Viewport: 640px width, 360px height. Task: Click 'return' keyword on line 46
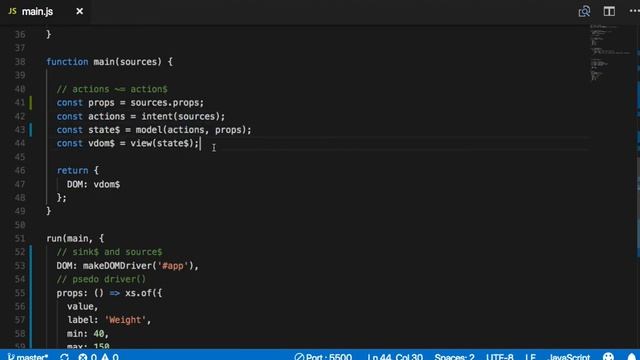[x=73, y=171]
